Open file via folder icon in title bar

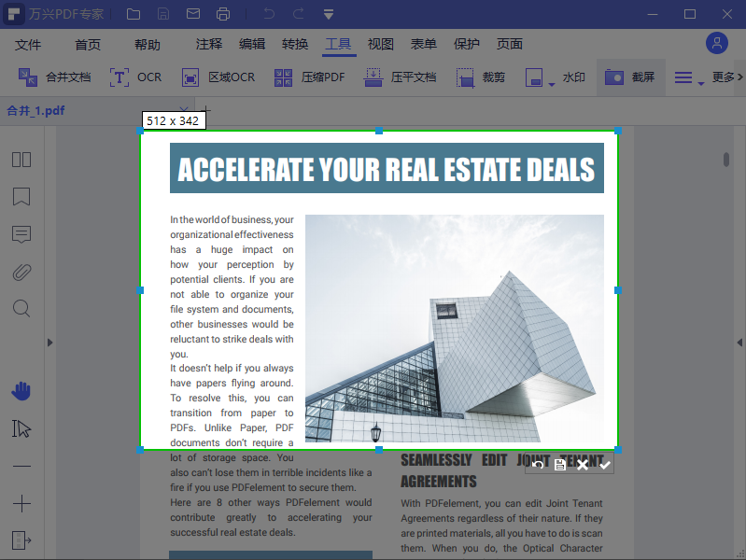point(134,14)
